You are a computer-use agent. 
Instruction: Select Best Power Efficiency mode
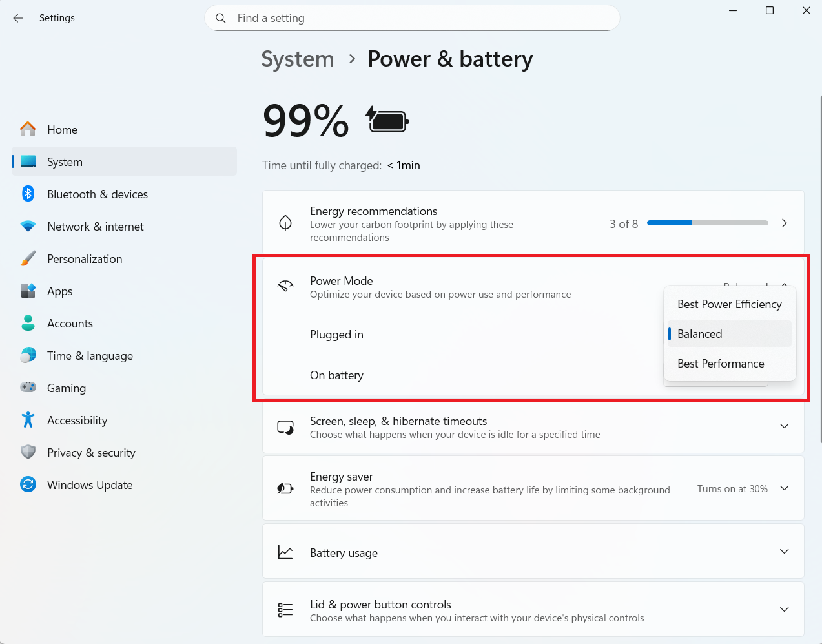[729, 304]
